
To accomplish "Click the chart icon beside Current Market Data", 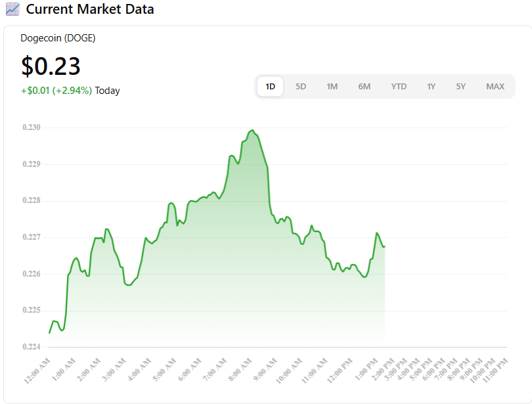I will (x=12, y=9).
